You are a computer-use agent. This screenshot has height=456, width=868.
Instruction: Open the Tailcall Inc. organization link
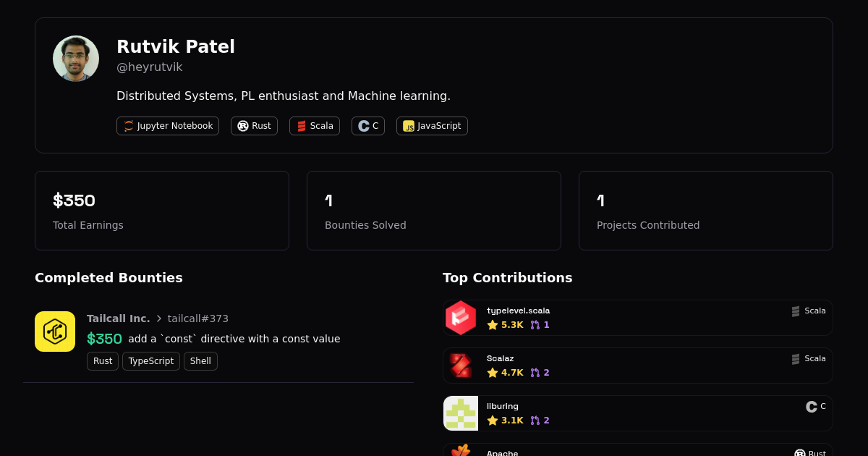pyautogui.click(x=119, y=318)
